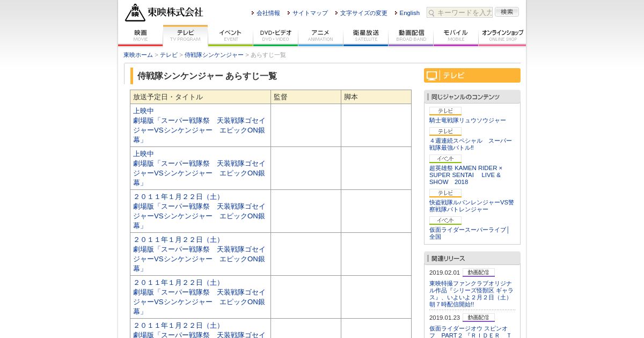Go to テレビ breadcrumb link
This screenshot has height=338, width=644.
(x=169, y=55)
